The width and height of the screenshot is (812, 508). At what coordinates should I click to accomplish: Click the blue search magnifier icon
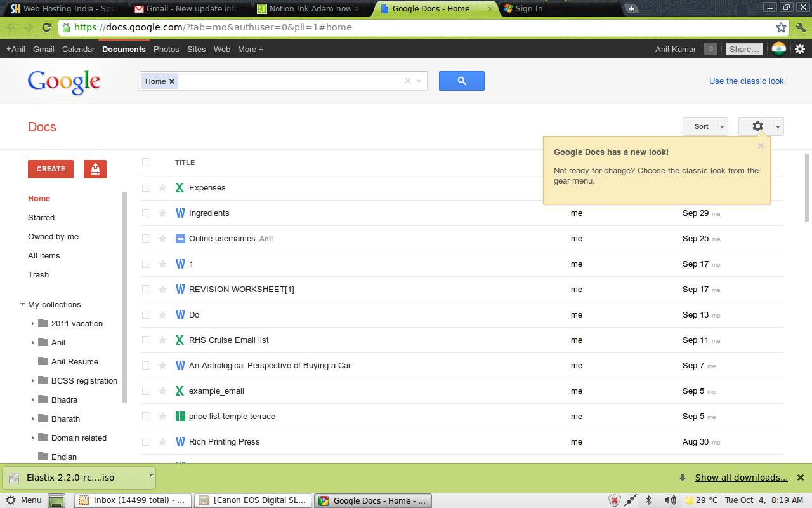(461, 81)
